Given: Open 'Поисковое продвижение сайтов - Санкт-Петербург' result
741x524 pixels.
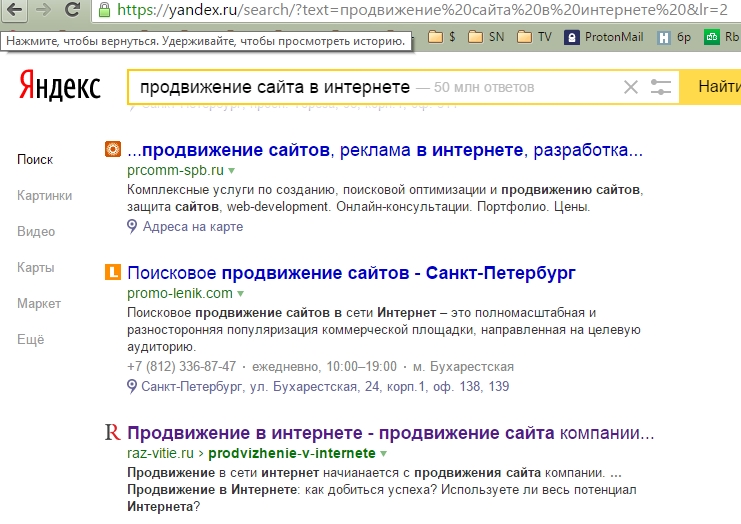Looking at the screenshot, I should coord(351,273).
